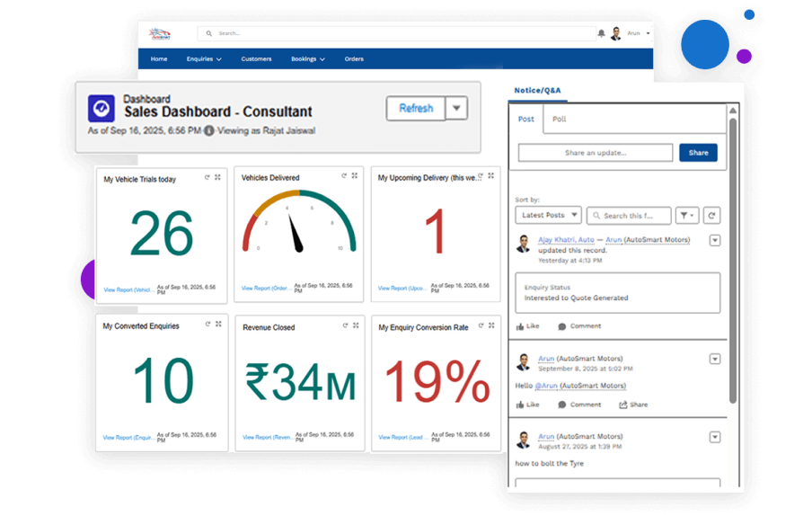Screen dimensions: 812x516
Task: Refresh the My Converted Enquiries widget
Action: 207,325
